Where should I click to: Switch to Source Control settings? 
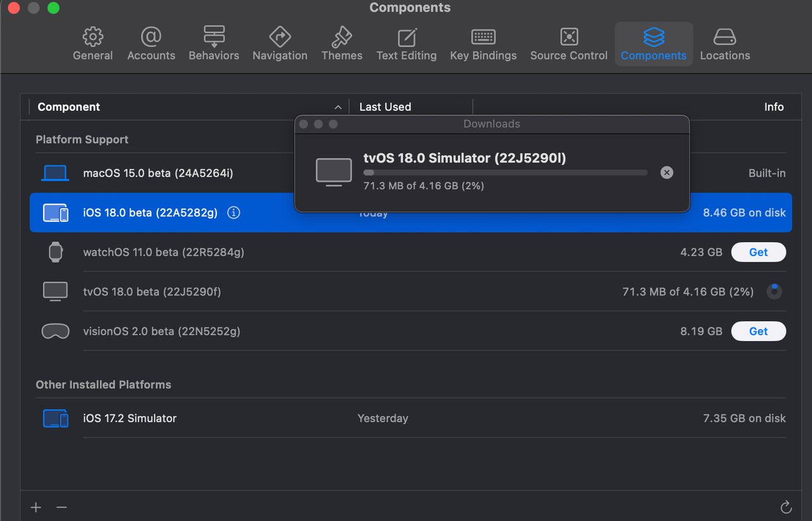click(568, 44)
